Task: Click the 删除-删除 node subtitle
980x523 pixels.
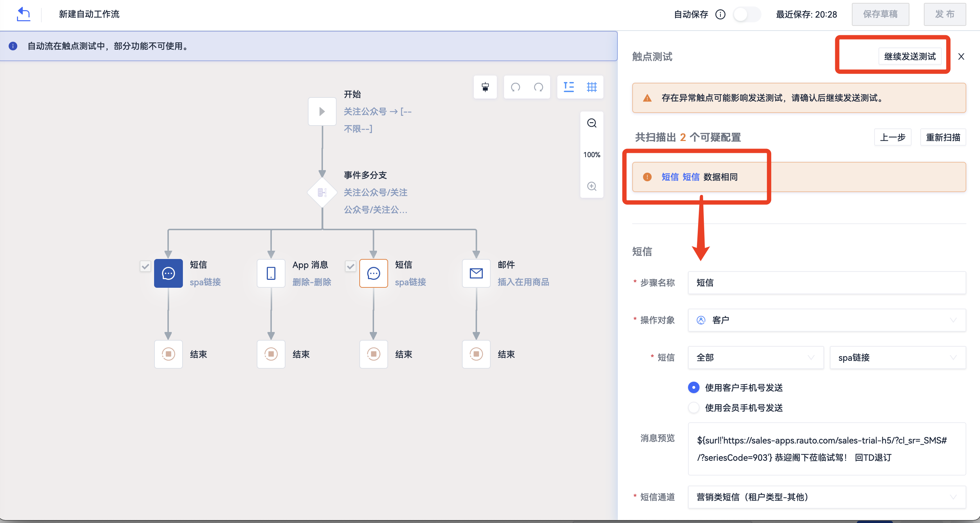Action: pyautogui.click(x=311, y=282)
